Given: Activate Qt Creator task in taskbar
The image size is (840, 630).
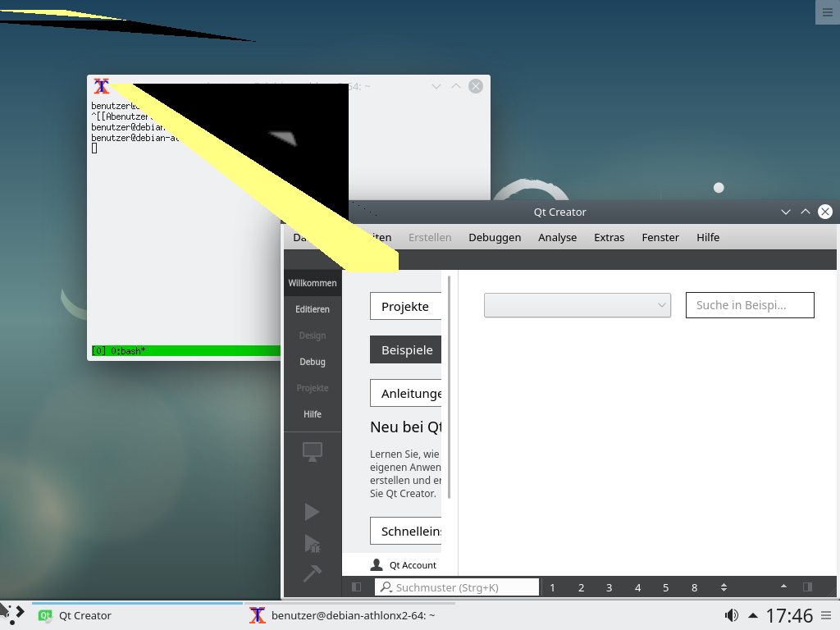Looking at the screenshot, I should [137, 615].
